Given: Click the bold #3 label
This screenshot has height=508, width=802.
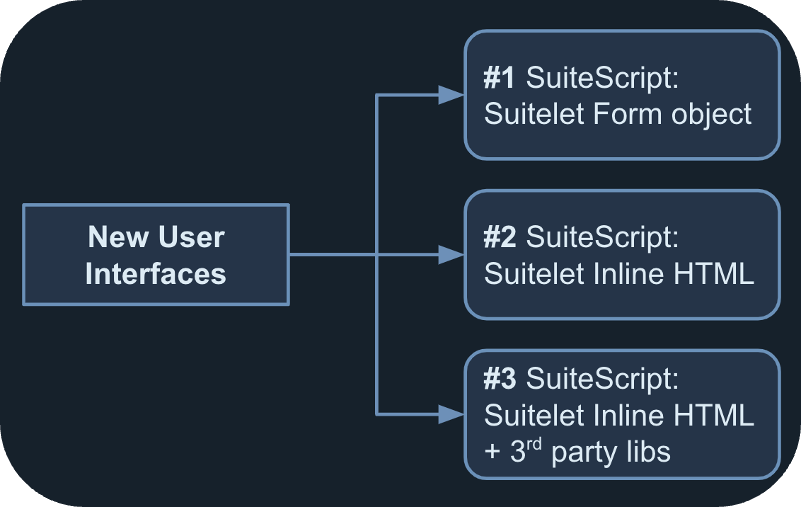Looking at the screenshot, I should [499, 379].
